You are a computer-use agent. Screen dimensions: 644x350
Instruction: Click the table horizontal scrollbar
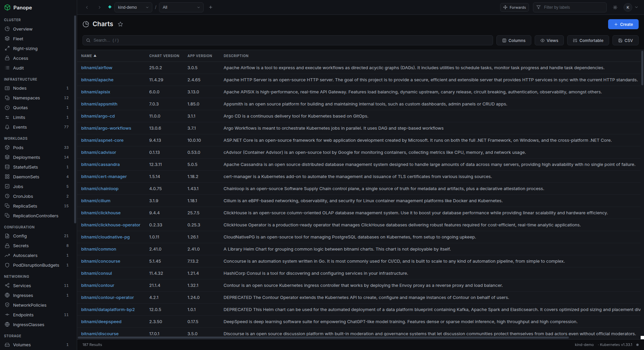(324, 337)
